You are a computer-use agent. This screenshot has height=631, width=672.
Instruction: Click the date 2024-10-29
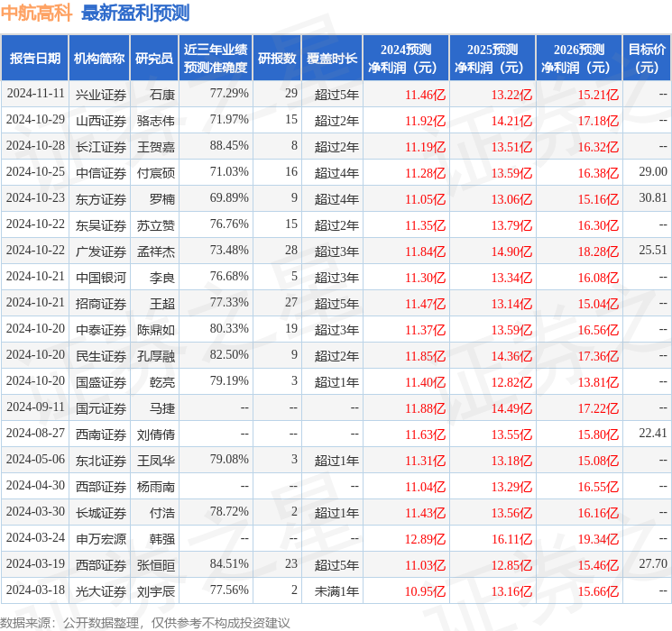click(35, 120)
